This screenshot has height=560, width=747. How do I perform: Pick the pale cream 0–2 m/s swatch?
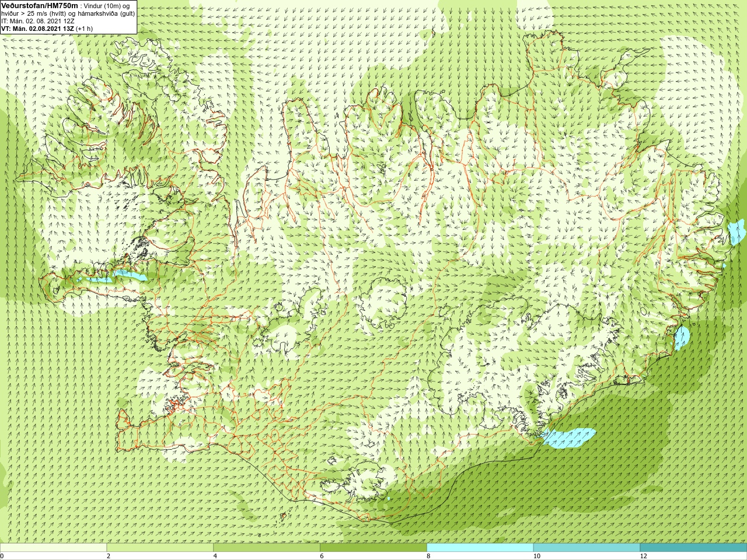tap(53, 548)
